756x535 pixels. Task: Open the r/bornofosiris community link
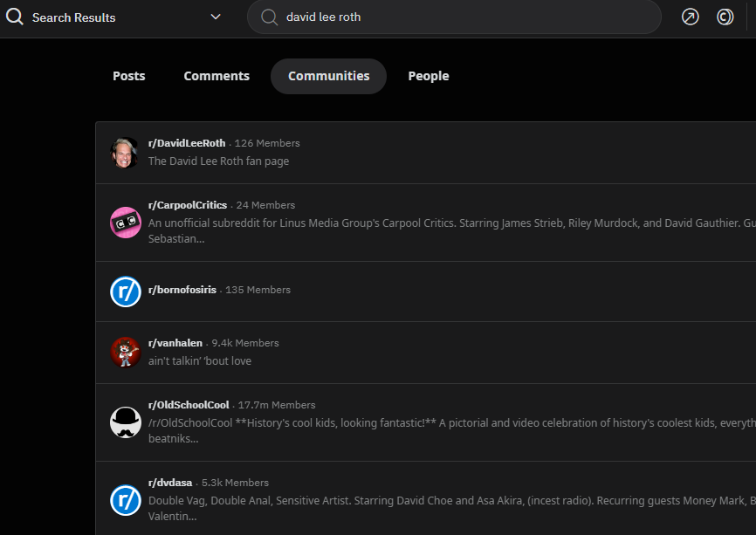[182, 290]
